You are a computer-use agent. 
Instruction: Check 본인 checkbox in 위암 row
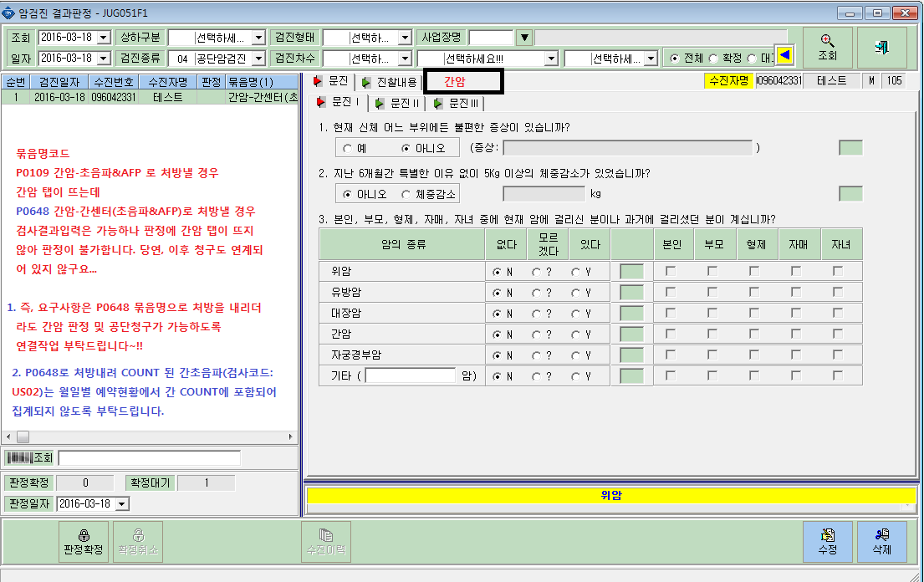(x=670, y=272)
